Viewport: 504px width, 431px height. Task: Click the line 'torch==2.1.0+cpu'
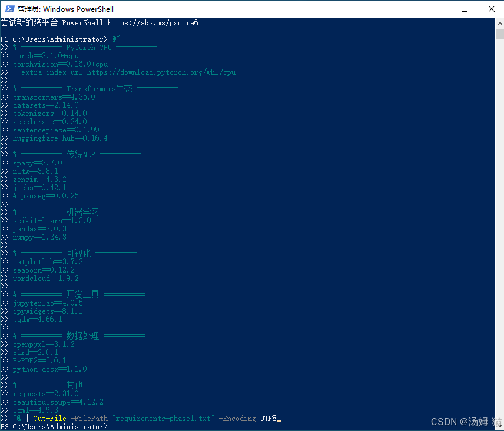click(x=46, y=56)
